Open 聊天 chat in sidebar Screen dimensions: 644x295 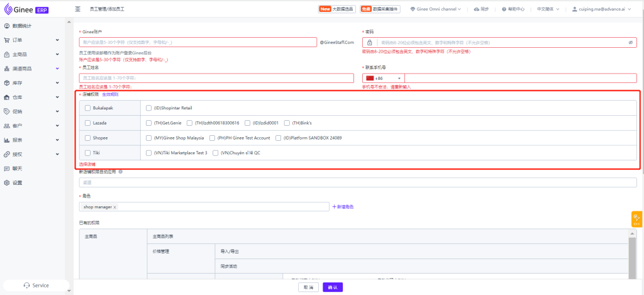point(18,169)
